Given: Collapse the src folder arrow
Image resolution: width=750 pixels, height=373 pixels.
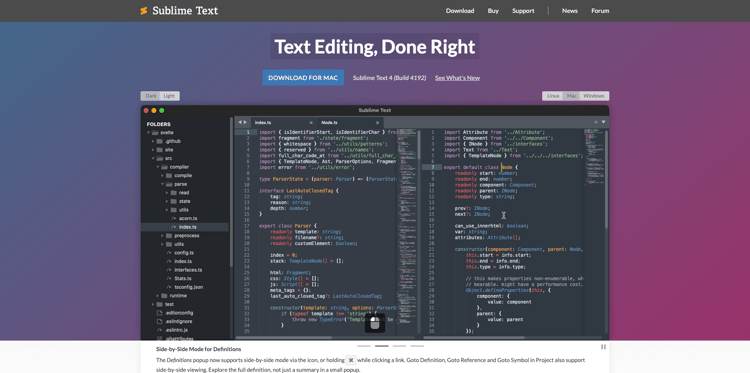Looking at the screenshot, I should 153,158.
